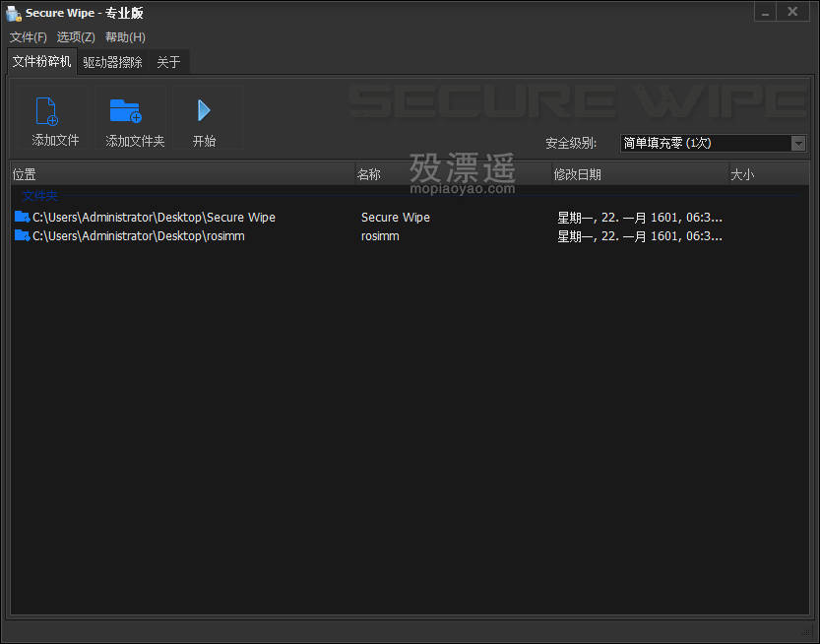Select the 文件夹 group header

[x=39, y=196]
